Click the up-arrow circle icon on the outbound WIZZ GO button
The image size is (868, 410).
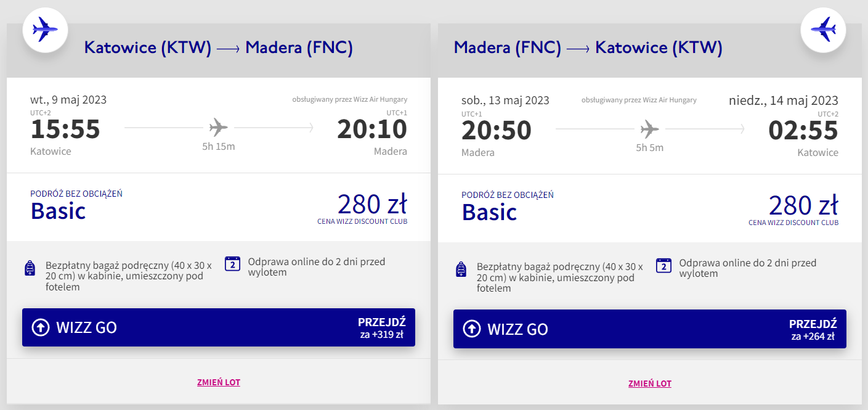pos(40,327)
